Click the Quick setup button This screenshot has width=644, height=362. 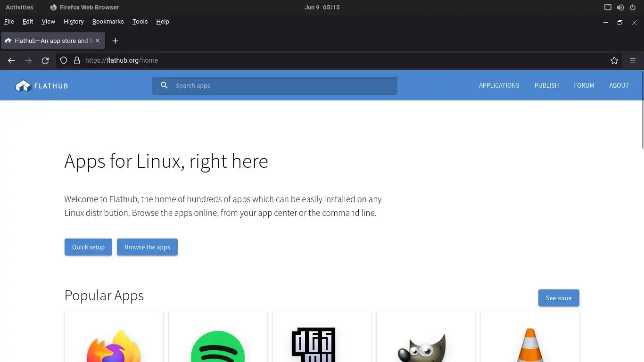(88, 247)
